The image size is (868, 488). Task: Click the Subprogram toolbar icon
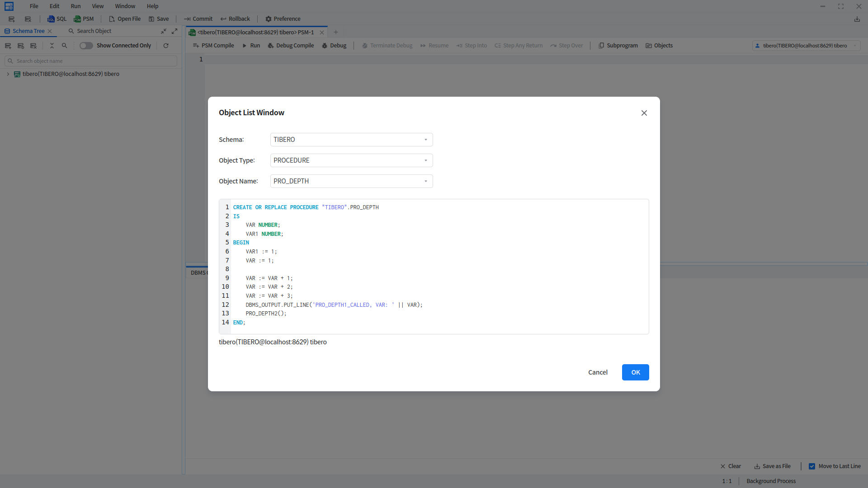point(601,46)
